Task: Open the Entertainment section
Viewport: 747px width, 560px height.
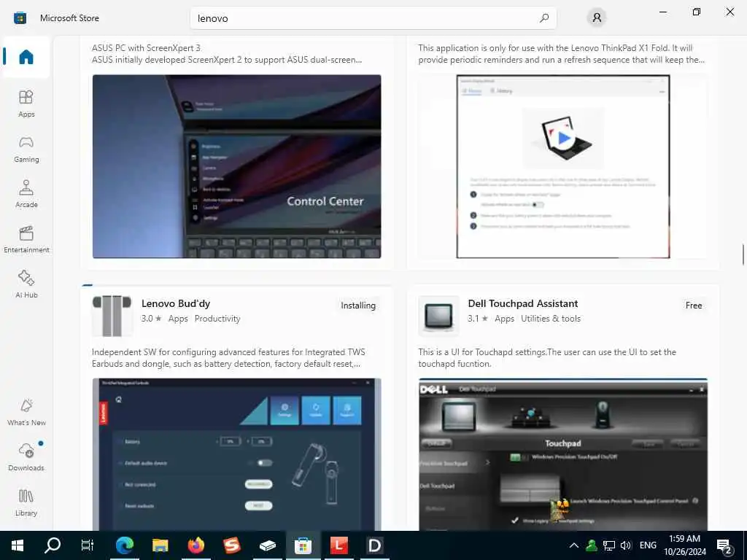Action: [26, 239]
